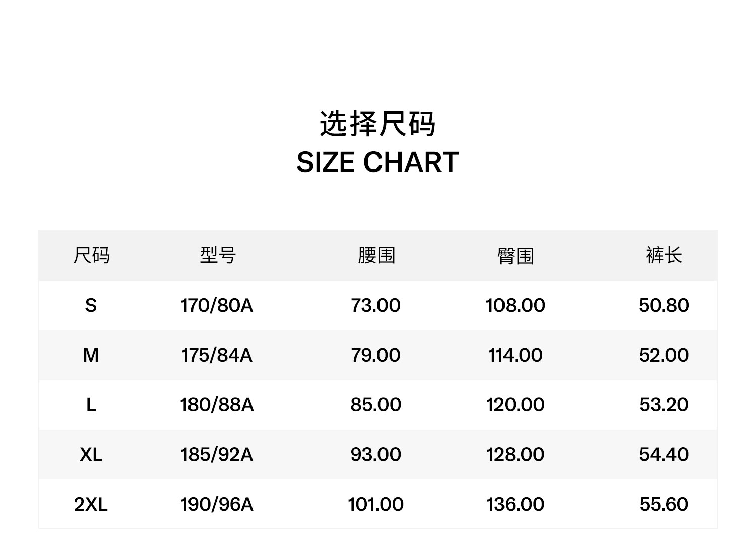
Task: Select the M size row label
Action: click(91, 355)
